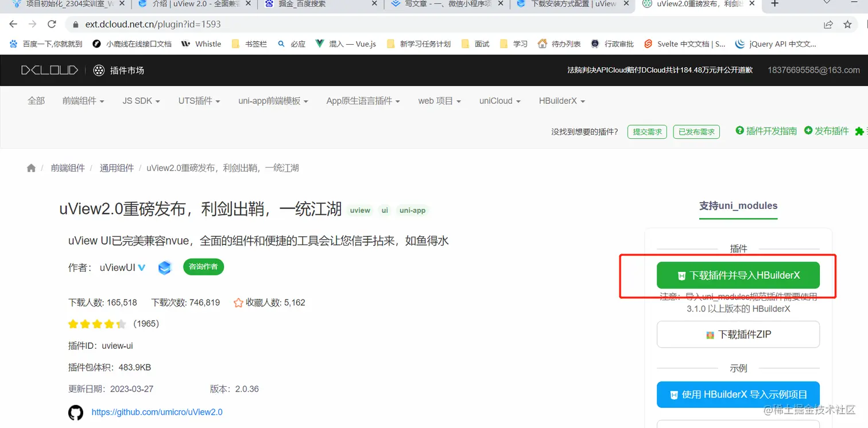Open the 混入 — Vue.js bookmark

[346, 44]
